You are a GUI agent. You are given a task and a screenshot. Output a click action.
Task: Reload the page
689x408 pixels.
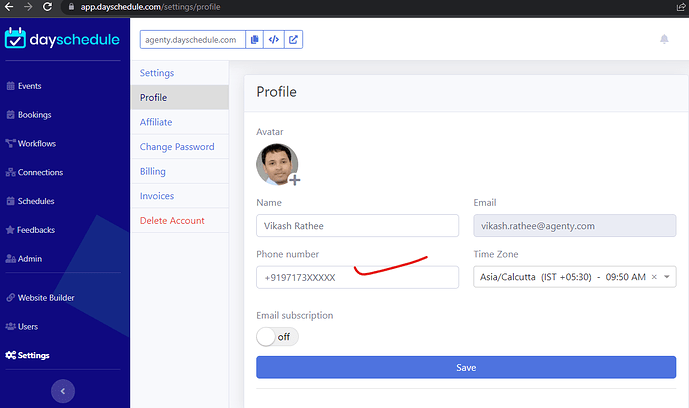point(47,7)
